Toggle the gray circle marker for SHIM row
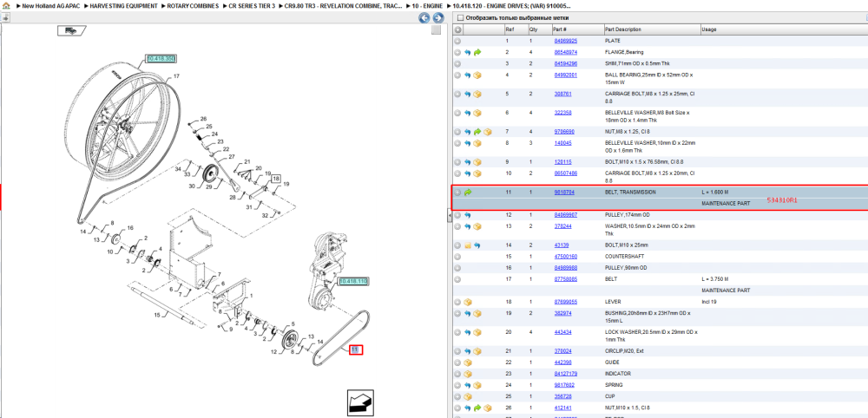 [x=457, y=63]
